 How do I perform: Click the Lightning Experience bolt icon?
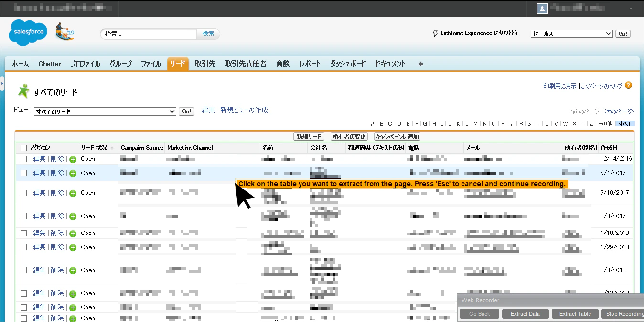coord(435,33)
